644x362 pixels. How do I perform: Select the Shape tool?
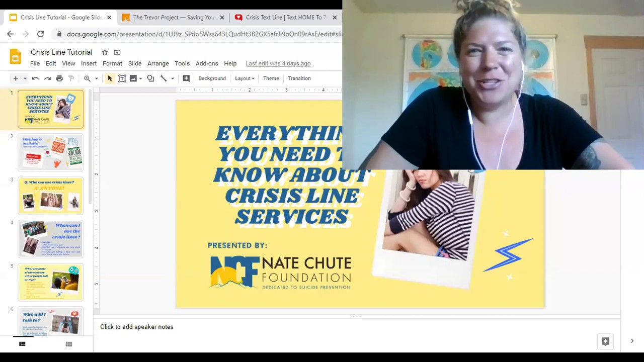150,78
